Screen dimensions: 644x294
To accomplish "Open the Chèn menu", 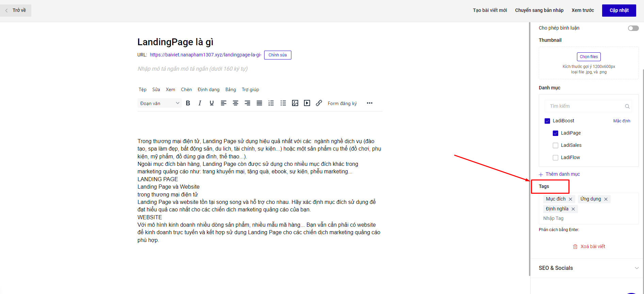I will click(186, 90).
